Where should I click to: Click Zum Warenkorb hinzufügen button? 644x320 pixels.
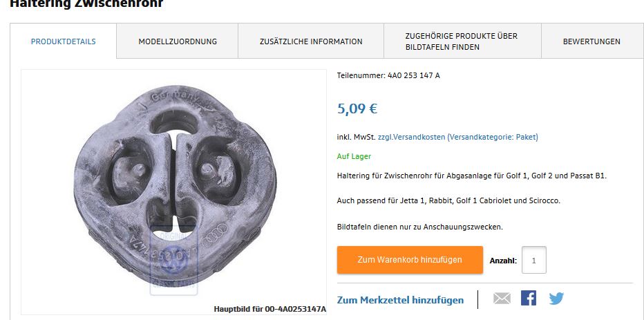tap(410, 260)
